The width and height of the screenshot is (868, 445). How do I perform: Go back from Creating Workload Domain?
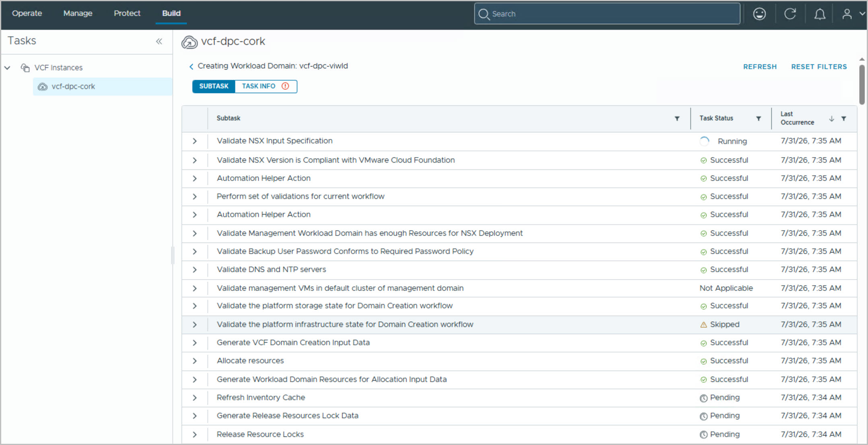point(191,66)
